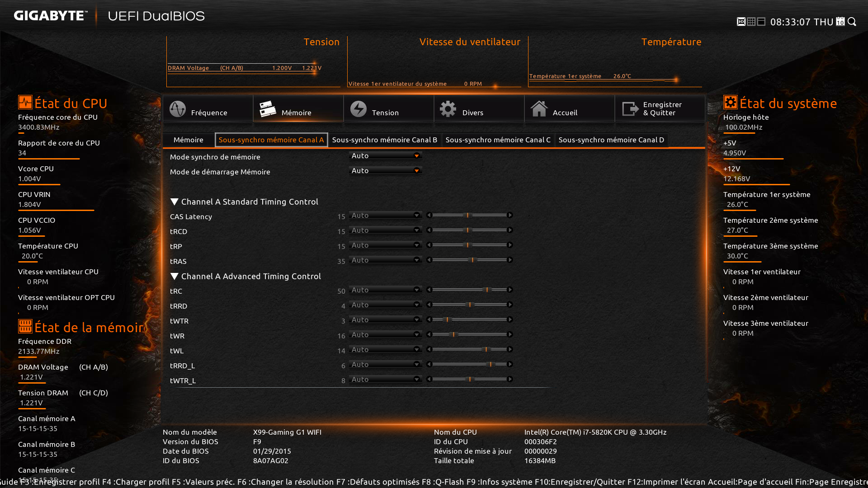Click the CPU frequency value 3400.83MHz
The image size is (868, 488).
tap(39, 127)
